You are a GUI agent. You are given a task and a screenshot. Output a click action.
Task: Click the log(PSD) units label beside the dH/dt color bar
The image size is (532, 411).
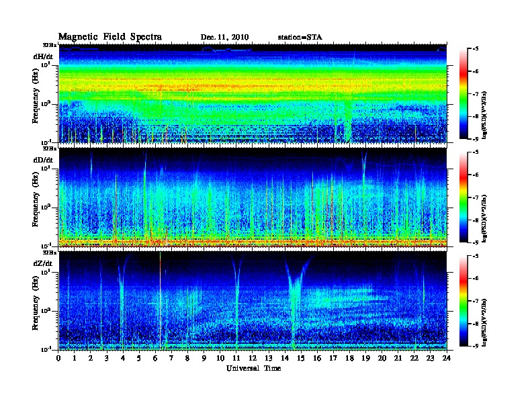tap(484, 114)
